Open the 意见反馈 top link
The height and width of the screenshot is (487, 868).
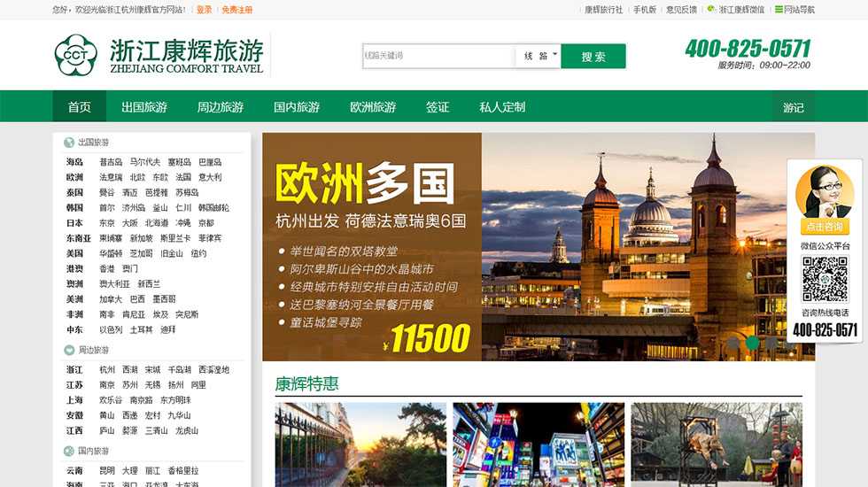click(681, 10)
